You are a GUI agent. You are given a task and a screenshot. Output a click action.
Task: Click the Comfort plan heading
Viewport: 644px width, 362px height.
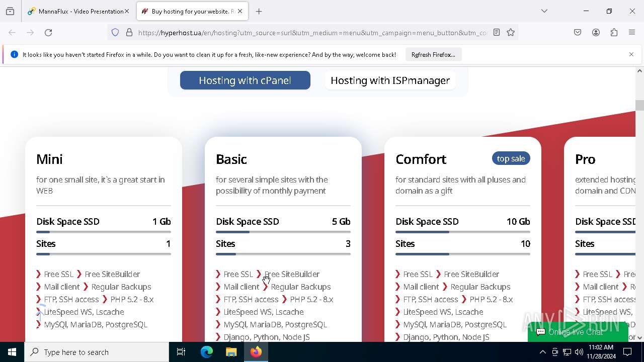tap(421, 159)
